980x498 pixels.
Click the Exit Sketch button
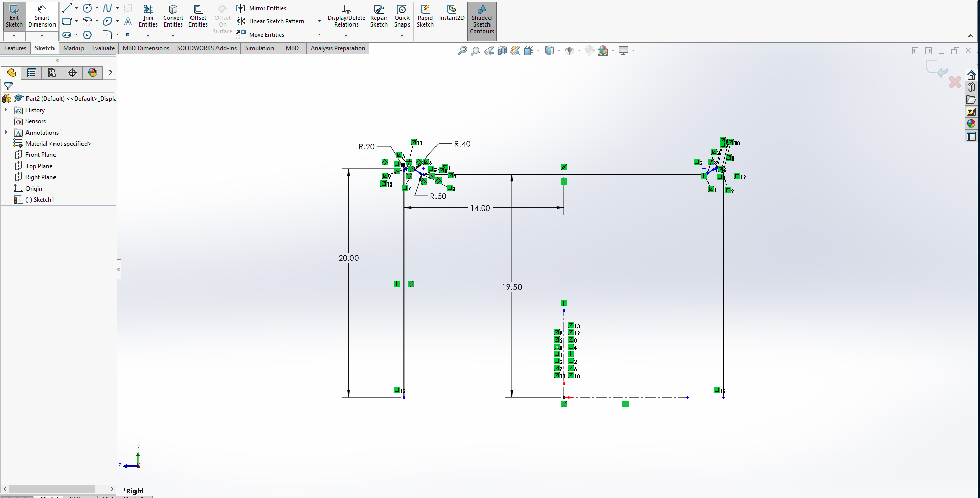pos(14,16)
